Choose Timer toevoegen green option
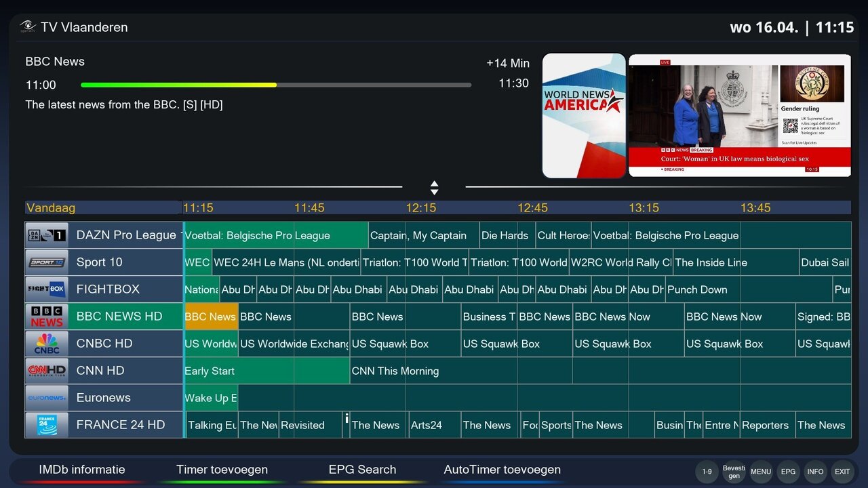This screenshot has height=488, width=868. pos(222,470)
